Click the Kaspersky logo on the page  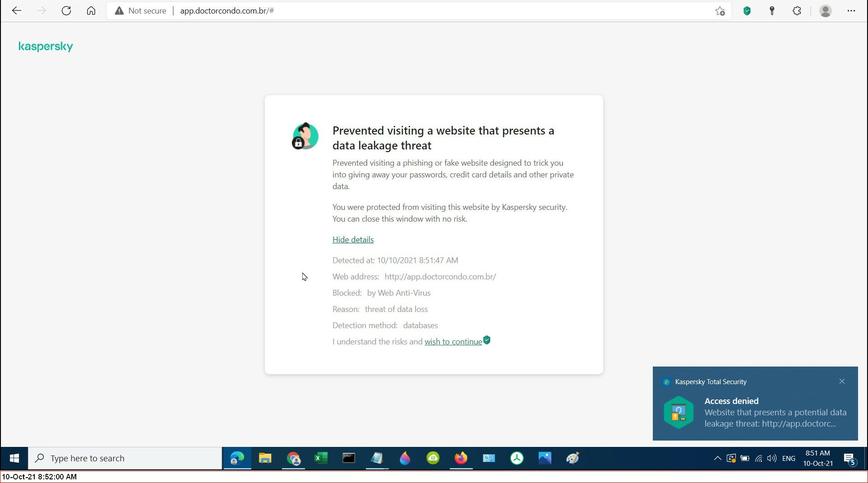click(x=46, y=46)
